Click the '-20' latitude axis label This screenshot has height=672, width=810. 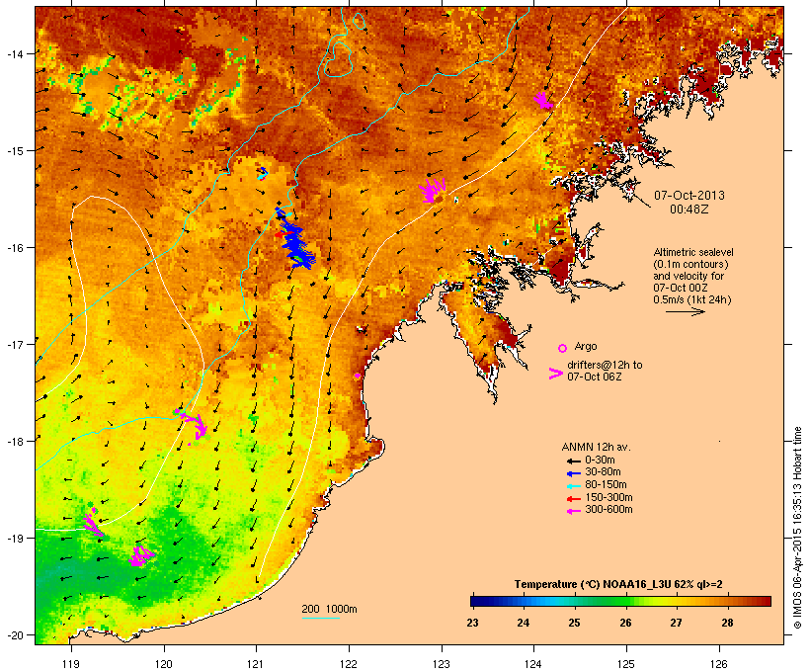(x=15, y=635)
